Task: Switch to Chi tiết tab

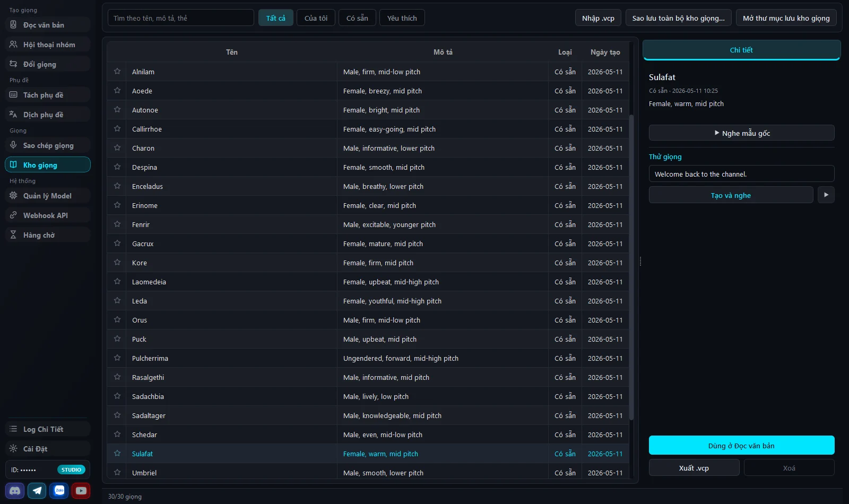Action: pyautogui.click(x=741, y=50)
